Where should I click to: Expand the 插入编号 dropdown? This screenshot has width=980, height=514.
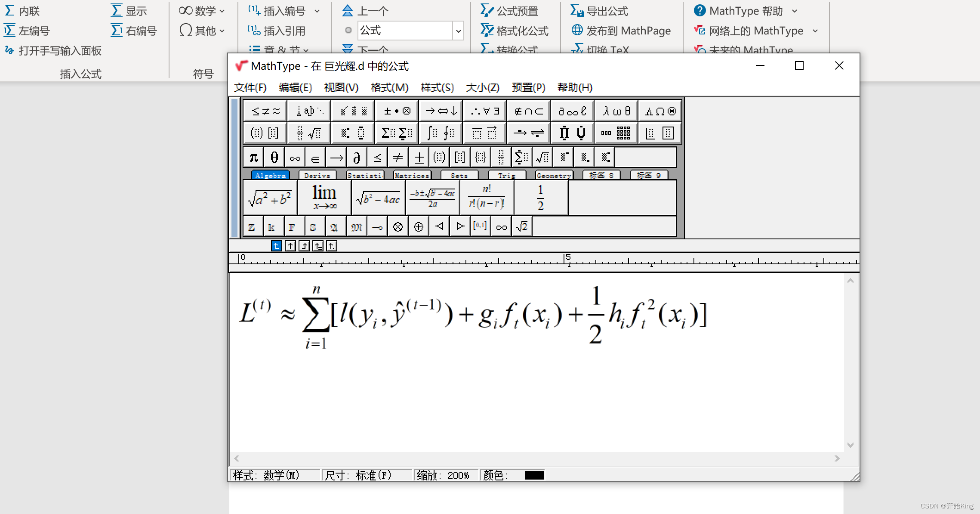click(317, 11)
